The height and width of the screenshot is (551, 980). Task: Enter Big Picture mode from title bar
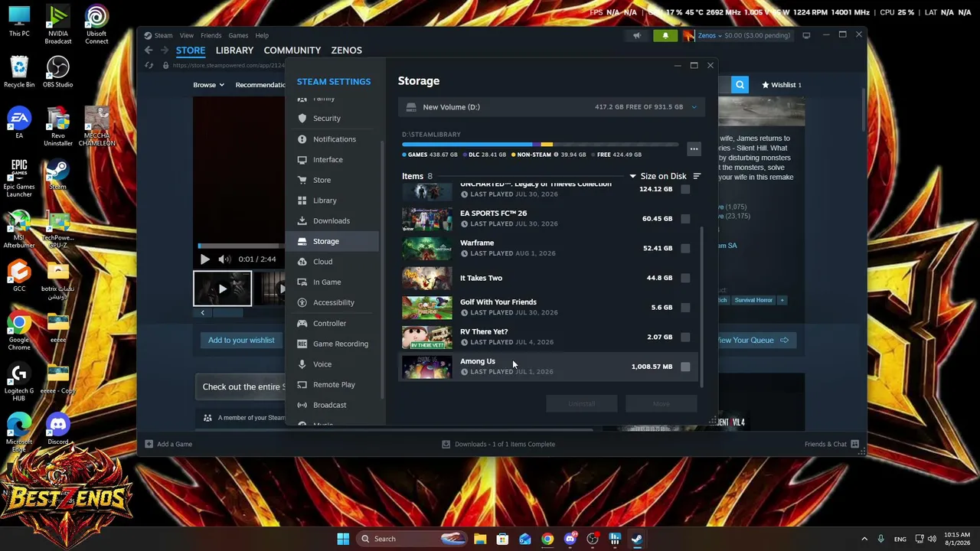806,35
